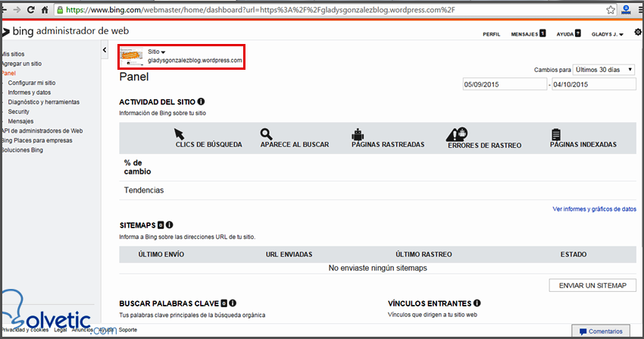Collapse the left sidebar with chevron
The height and width of the screenshot is (339, 644).
(105, 50)
